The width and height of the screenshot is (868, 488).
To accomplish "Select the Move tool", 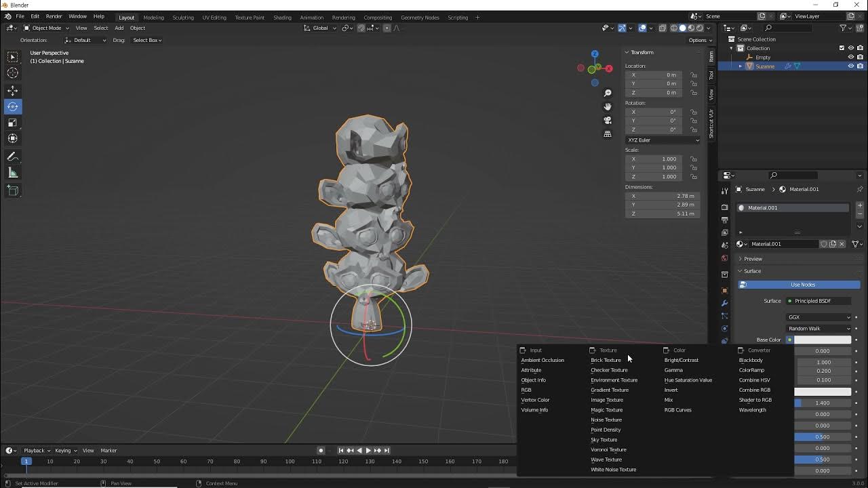I will [12, 90].
